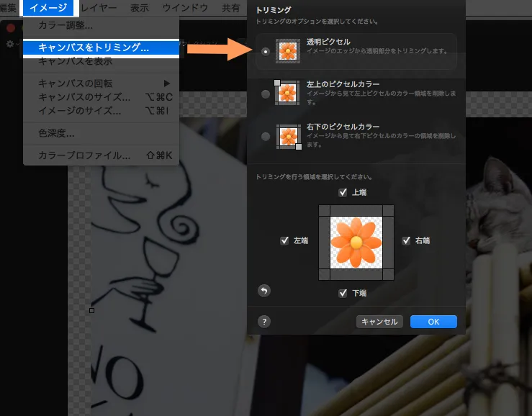The image size is (532, 416).
Task: Click the trimming preview flower thumbnail
Action: point(356,243)
